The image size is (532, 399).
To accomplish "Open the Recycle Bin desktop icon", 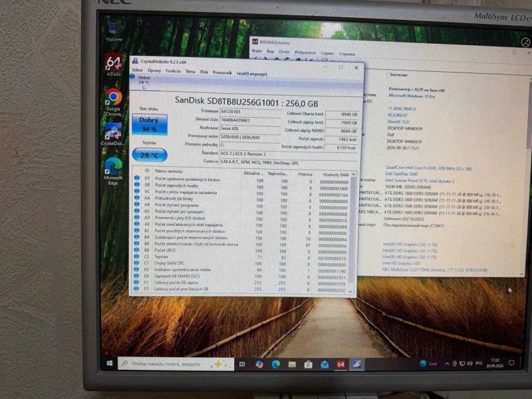I will 114,31.
